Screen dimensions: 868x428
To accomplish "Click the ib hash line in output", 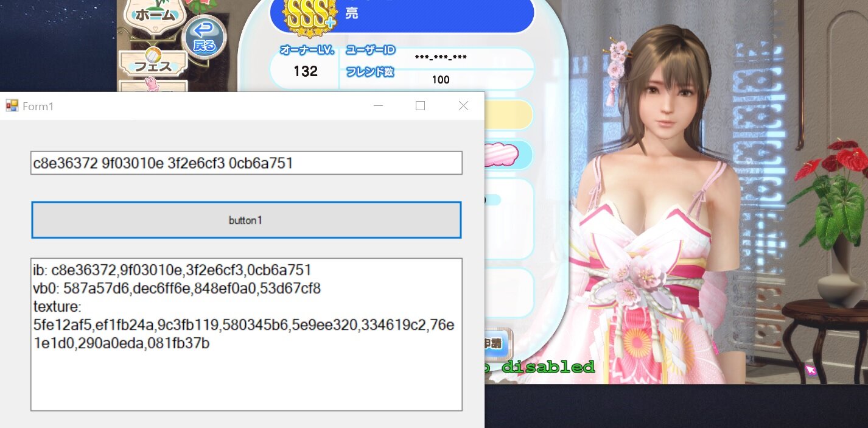I will 172,270.
